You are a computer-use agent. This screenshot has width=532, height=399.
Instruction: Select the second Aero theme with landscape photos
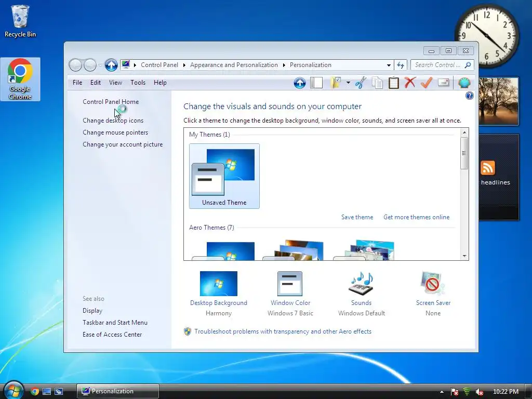(294, 250)
